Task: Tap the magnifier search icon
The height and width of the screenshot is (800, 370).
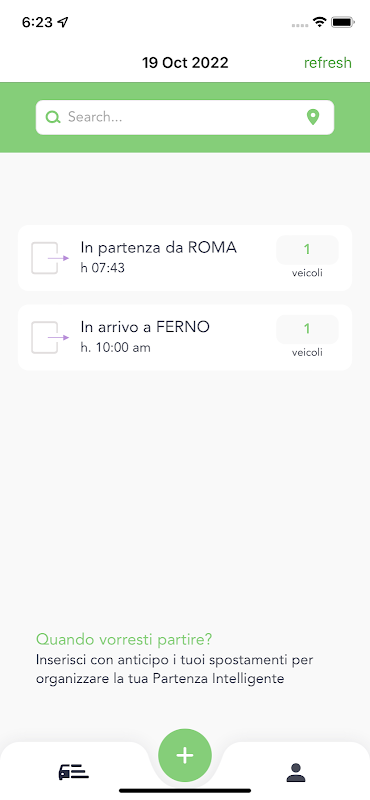Action: coord(53,117)
